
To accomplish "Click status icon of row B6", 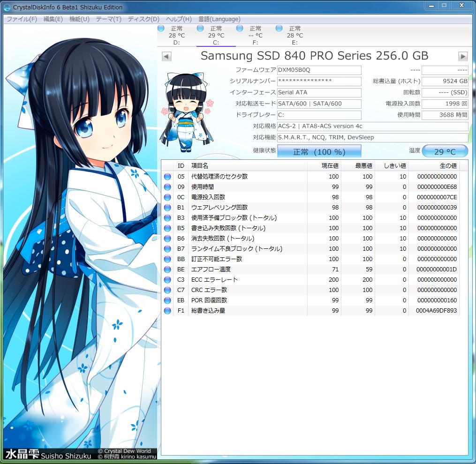I will (167, 239).
